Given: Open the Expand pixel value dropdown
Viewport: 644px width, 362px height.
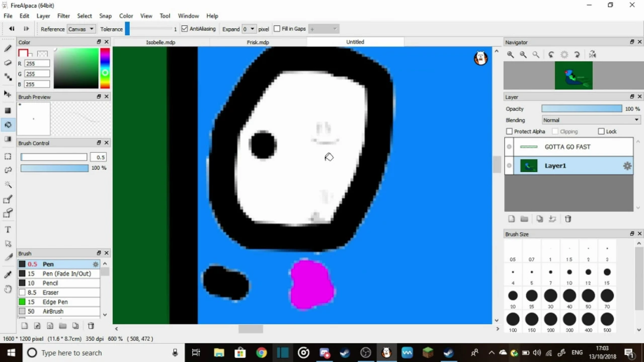Looking at the screenshot, I should 249,29.
